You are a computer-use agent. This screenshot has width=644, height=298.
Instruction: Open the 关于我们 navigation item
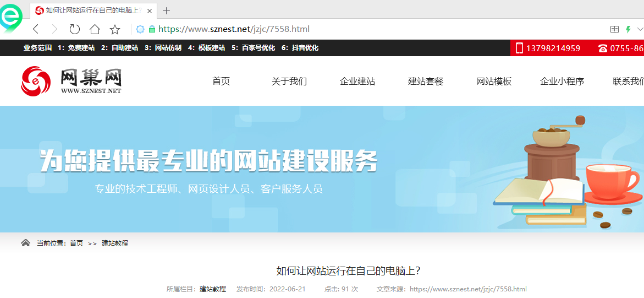click(289, 82)
